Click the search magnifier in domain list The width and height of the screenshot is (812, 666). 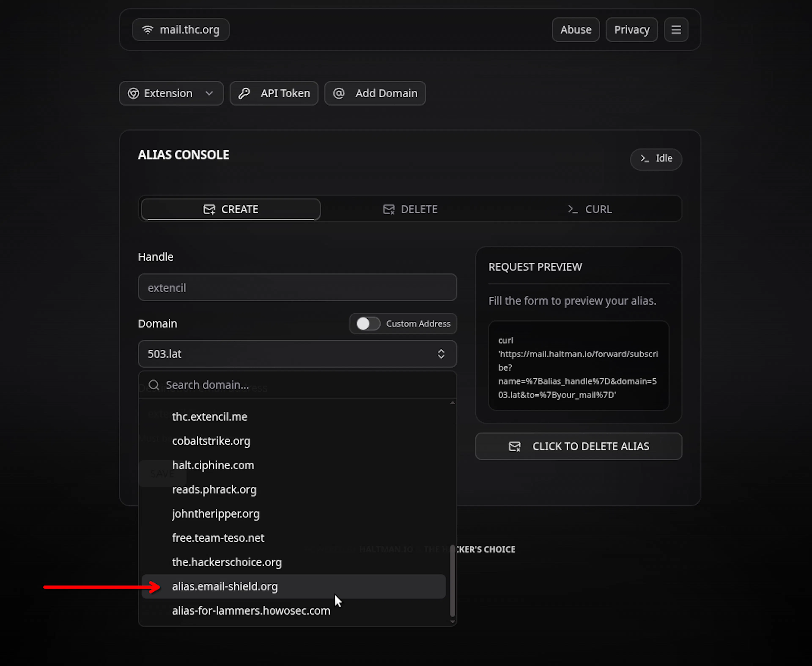click(x=154, y=385)
